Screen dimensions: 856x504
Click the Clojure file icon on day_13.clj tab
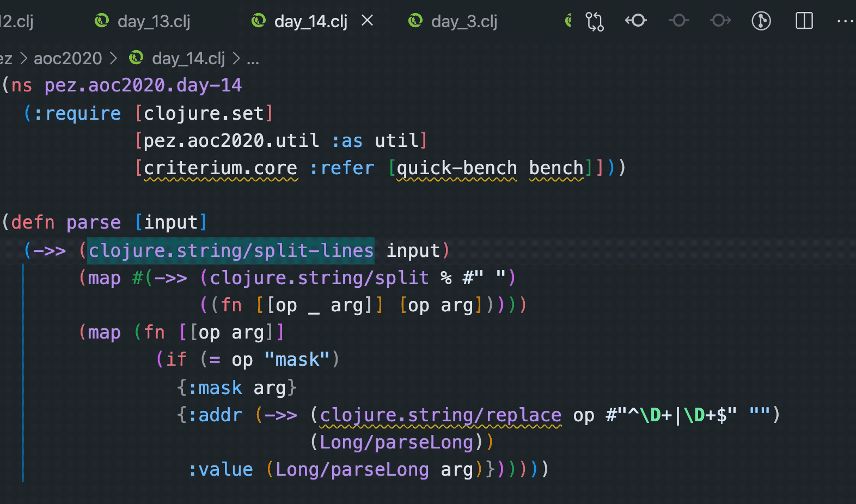coord(102,21)
